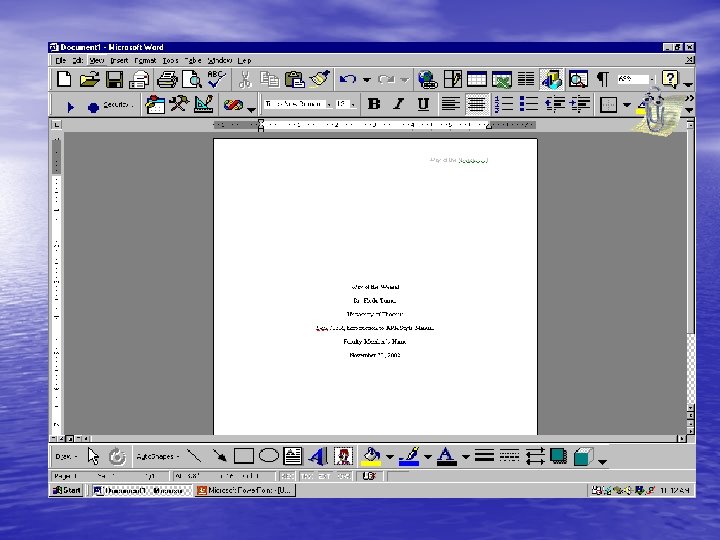Open the Insert menu
The image size is (720, 540).
119,60
